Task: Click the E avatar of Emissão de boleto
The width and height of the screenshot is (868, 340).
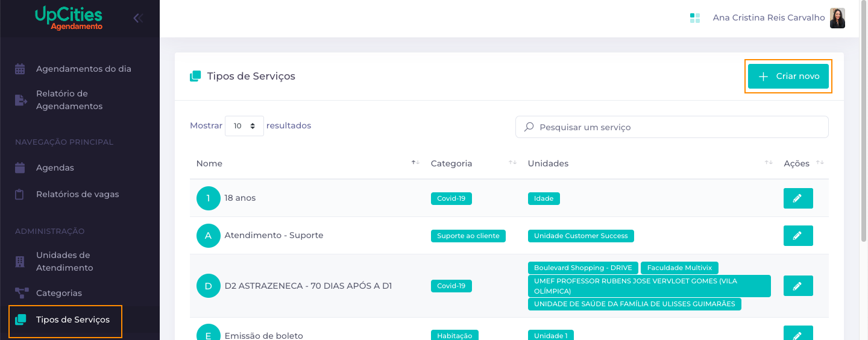Action: pyautogui.click(x=209, y=333)
